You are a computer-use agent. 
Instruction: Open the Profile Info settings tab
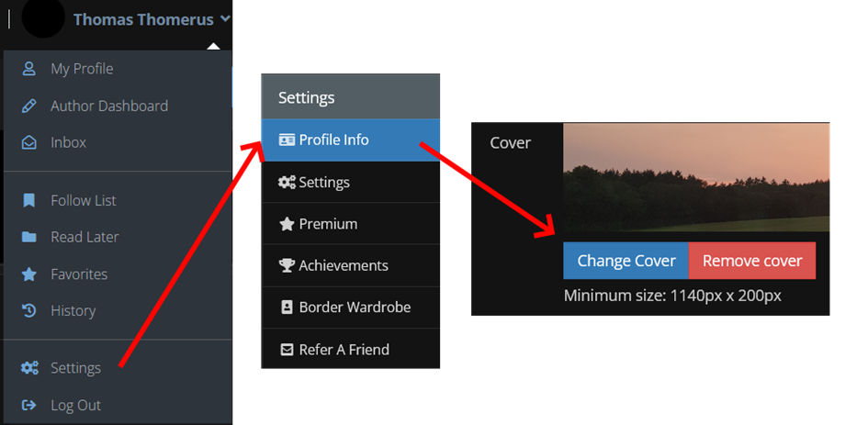click(350, 140)
